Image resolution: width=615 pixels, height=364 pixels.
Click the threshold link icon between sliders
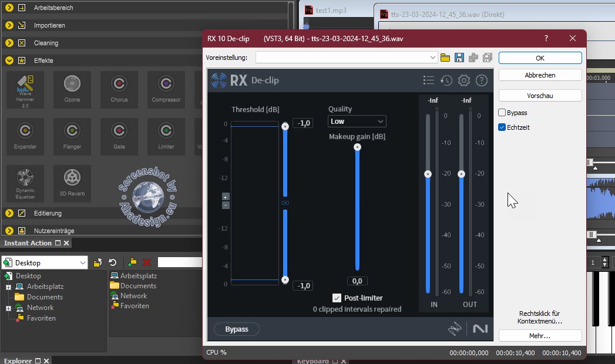click(285, 203)
